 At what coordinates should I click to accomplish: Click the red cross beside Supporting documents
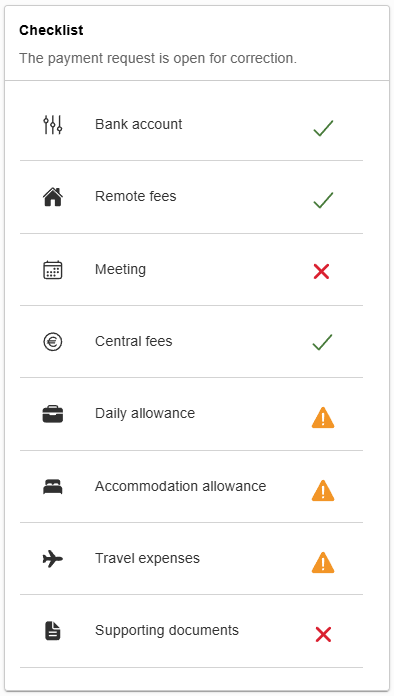coord(323,634)
